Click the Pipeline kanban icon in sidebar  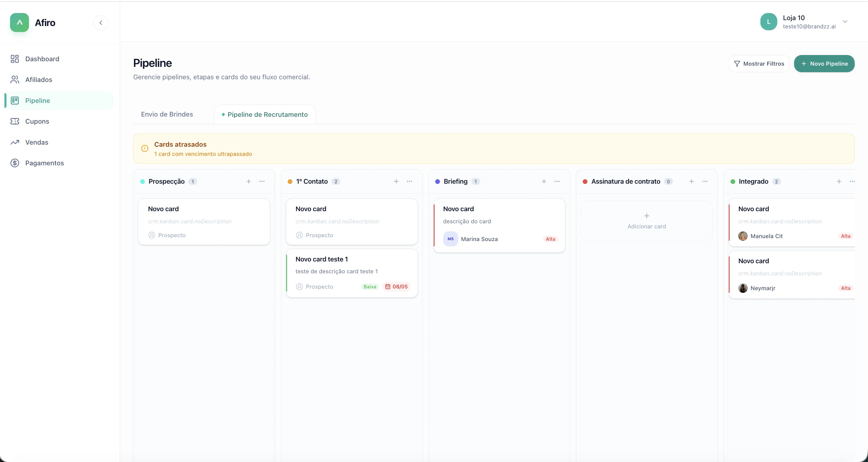pos(14,101)
